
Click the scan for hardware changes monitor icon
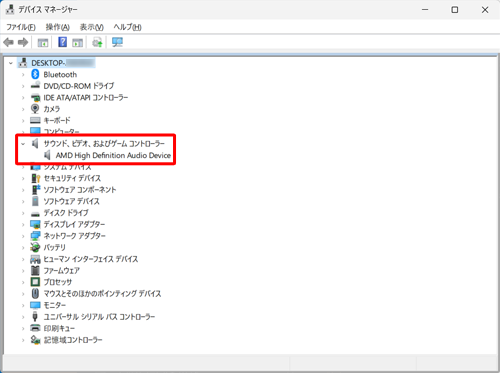click(x=117, y=42)
